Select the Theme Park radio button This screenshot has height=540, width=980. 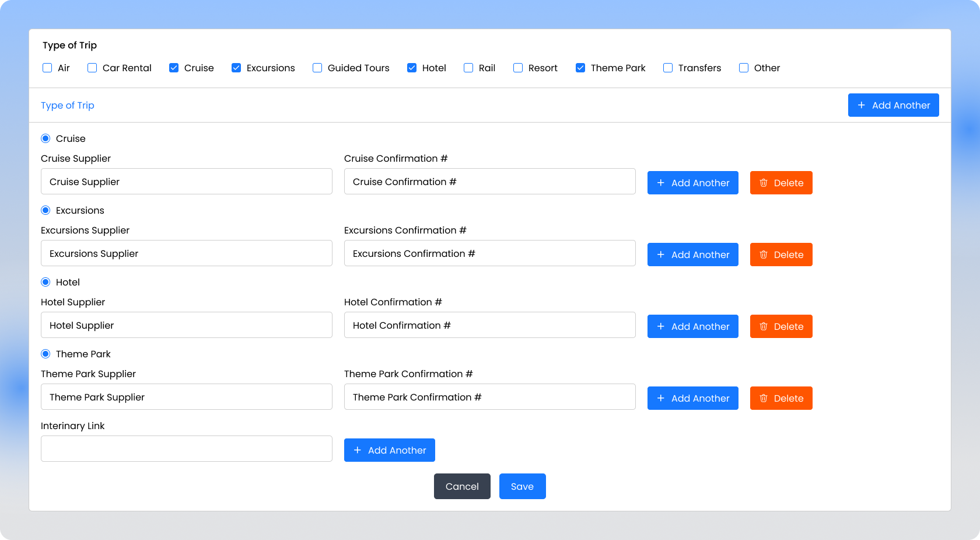[x=45, y=354]
